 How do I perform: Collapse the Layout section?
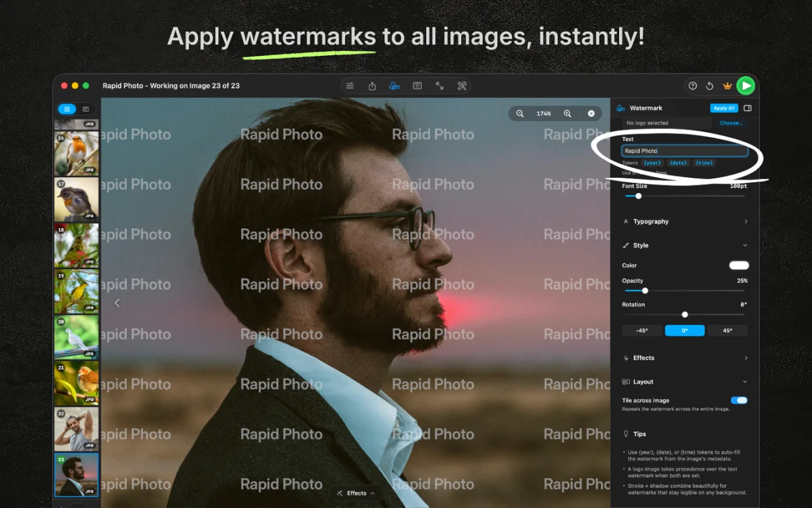coord(684,382)
